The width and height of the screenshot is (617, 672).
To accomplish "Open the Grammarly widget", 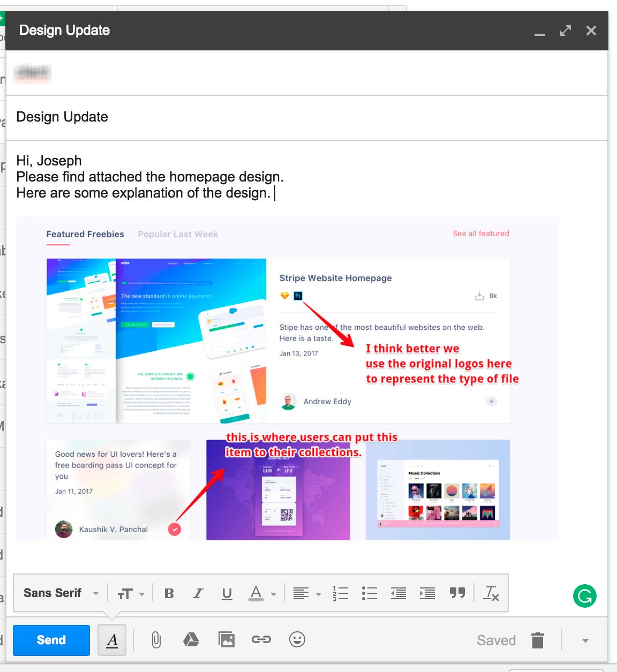I will pyautogui.click(x=585, y=596).
